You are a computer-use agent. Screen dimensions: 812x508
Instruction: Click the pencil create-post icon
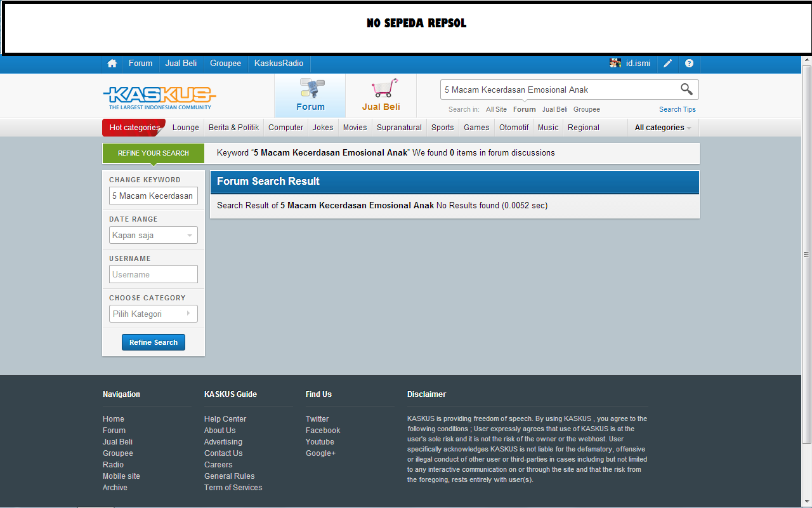point(668,63)
